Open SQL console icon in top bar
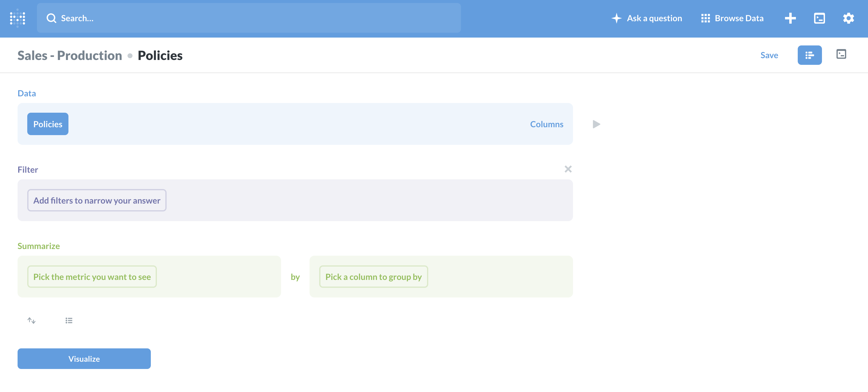 (x=820, y=18)
